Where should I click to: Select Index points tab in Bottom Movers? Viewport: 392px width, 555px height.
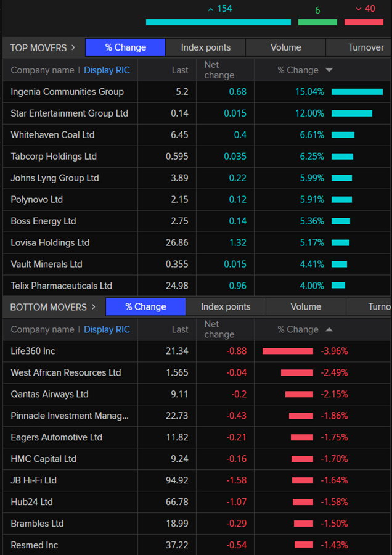tap(226, 306)
